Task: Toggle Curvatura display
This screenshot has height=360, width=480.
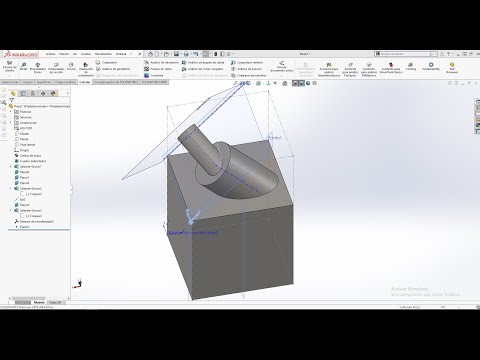Action: (x=154, y=75)
